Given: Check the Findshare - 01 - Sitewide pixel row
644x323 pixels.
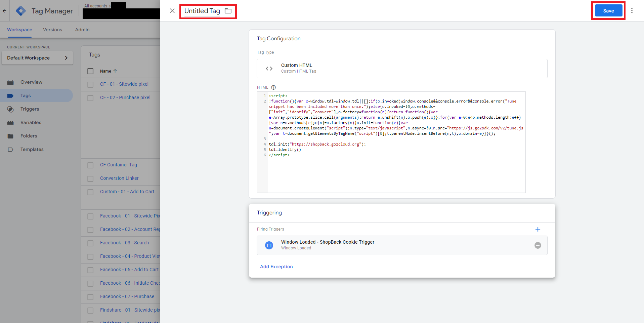Looking at the screenshot, I should point(90,310).
